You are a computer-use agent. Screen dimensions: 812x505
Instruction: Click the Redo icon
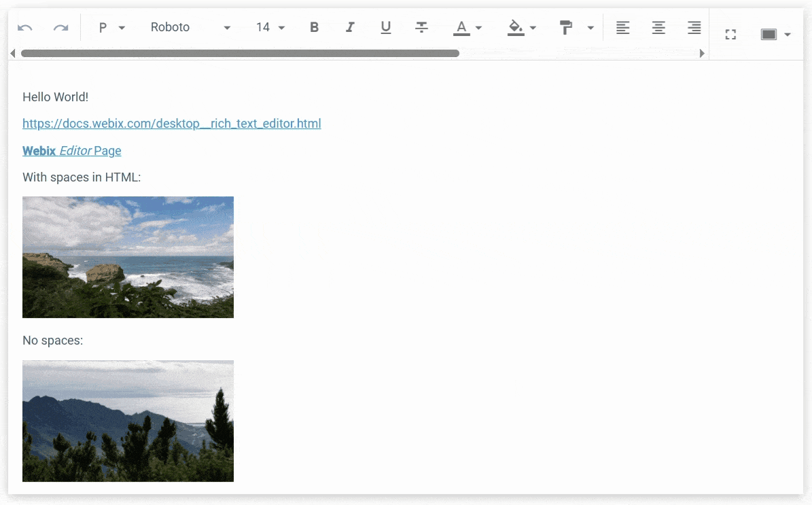pos(60,27)
